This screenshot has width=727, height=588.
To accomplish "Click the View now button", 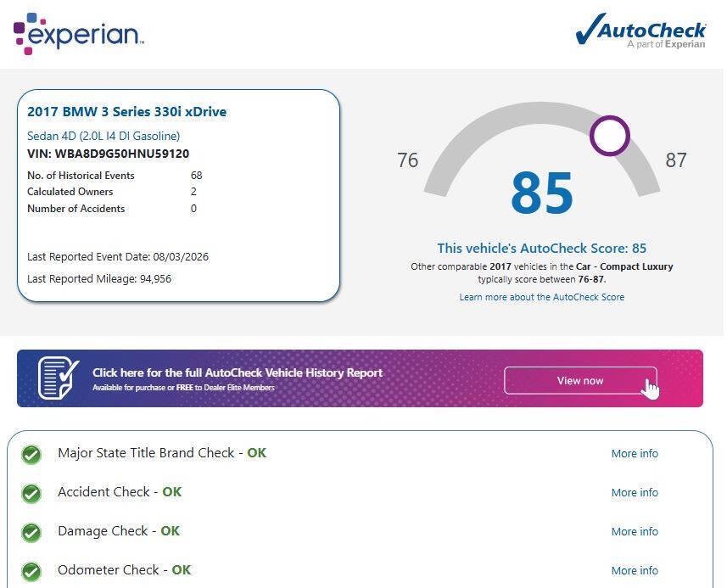I will coord(580,381).
